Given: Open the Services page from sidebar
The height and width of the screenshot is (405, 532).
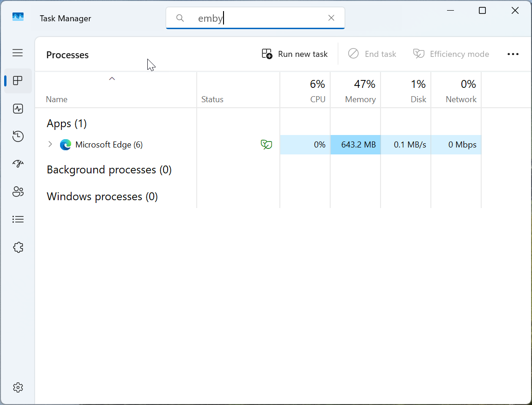Looking at the screenshot, I should pos(18,247).
